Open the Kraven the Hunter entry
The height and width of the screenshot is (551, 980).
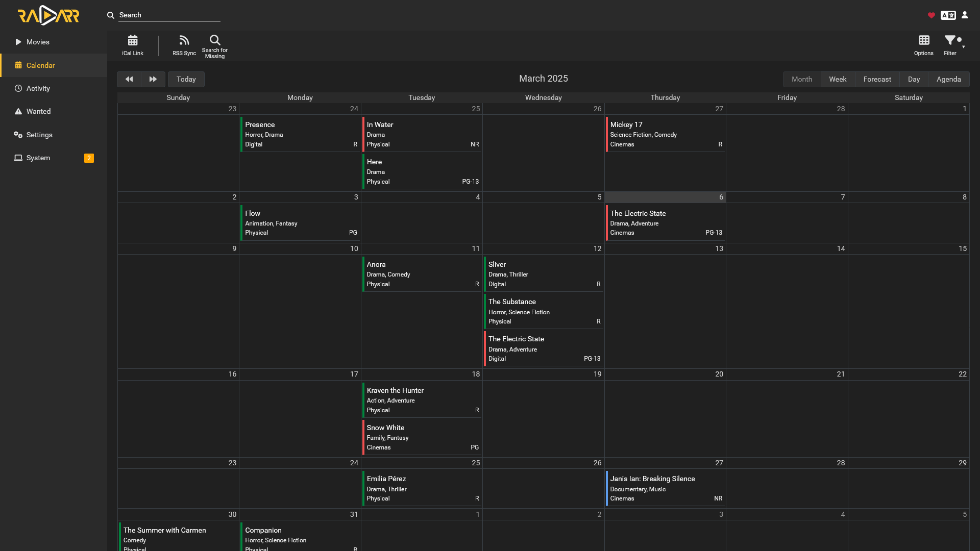[x=422, y=400]
